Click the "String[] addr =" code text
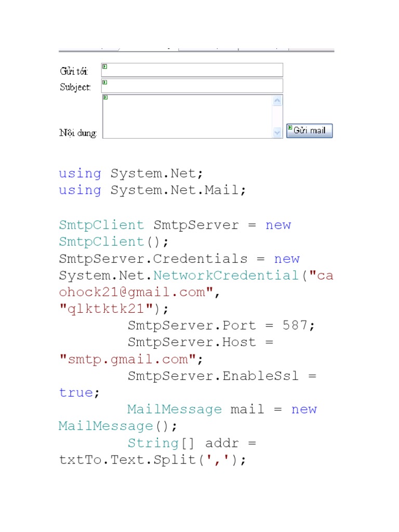399x532 pixels. click(192, 443)
